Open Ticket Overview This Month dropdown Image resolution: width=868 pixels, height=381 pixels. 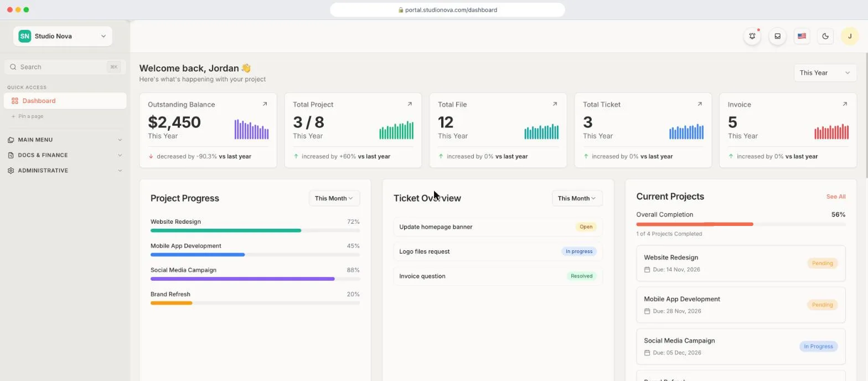click(x=577, y=198)
